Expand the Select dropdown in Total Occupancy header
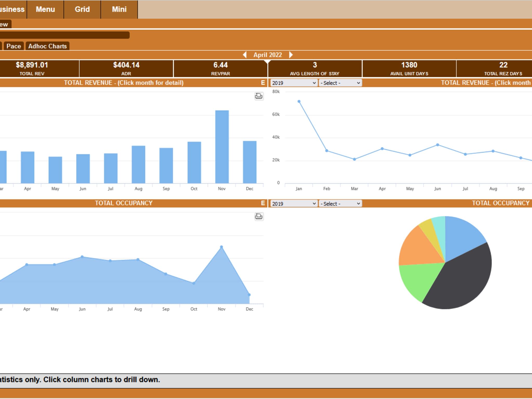 (x=340, y=204)
